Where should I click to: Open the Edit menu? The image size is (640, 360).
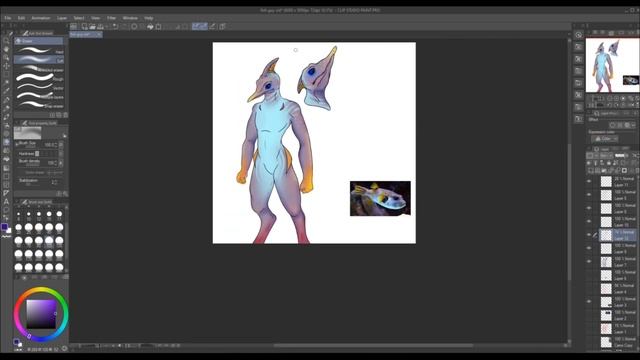21,18
